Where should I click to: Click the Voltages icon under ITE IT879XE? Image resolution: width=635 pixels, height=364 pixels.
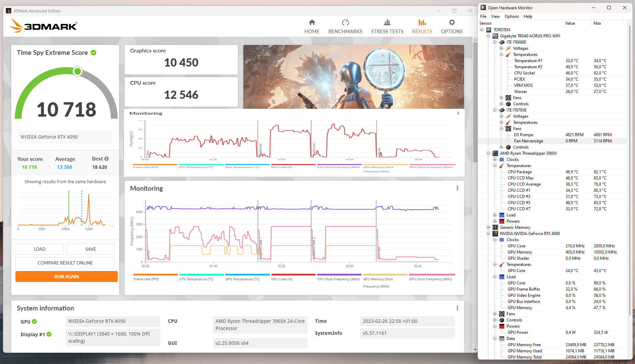tap(508, 116)
